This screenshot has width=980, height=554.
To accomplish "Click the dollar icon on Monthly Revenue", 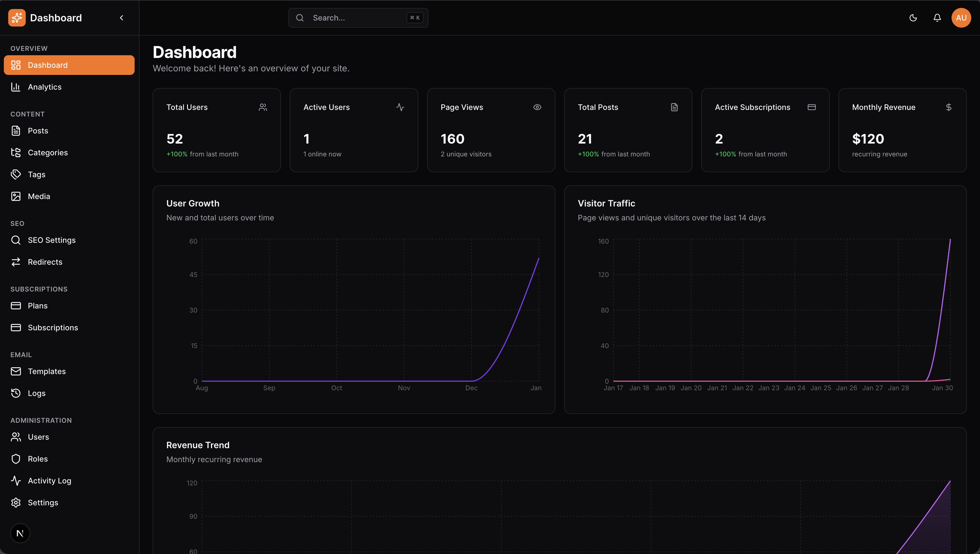I will (949, 107).
